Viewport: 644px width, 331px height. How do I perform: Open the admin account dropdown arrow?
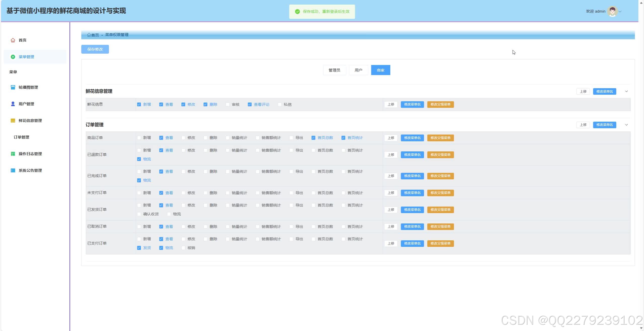click(x=620, y=12)
